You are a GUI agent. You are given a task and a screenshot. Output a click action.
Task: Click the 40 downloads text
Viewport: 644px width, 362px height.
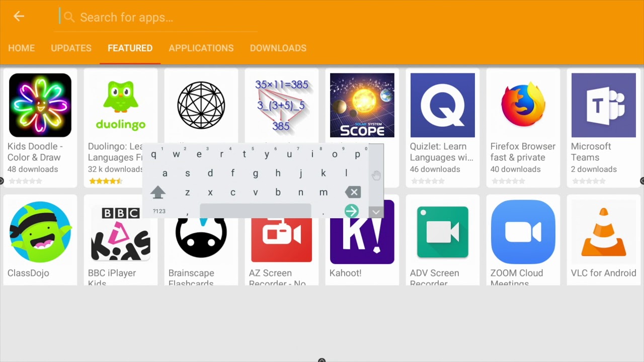[x=516, y=169]
